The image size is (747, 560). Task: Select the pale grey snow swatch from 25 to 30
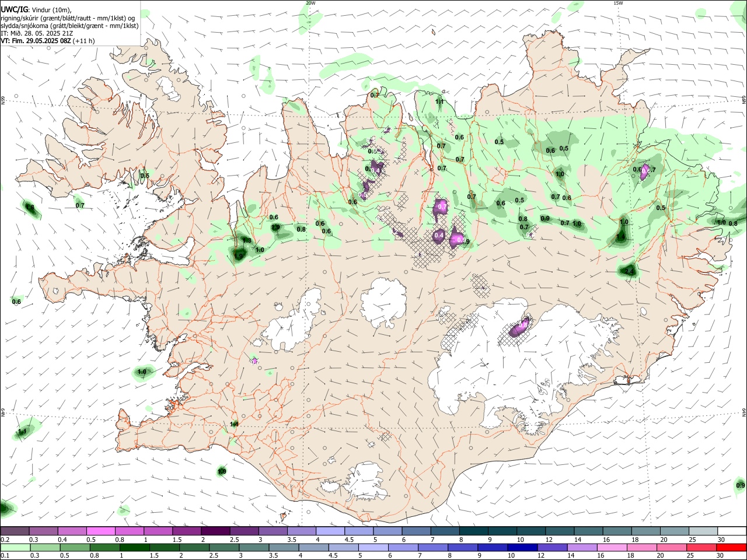[703, 531]
